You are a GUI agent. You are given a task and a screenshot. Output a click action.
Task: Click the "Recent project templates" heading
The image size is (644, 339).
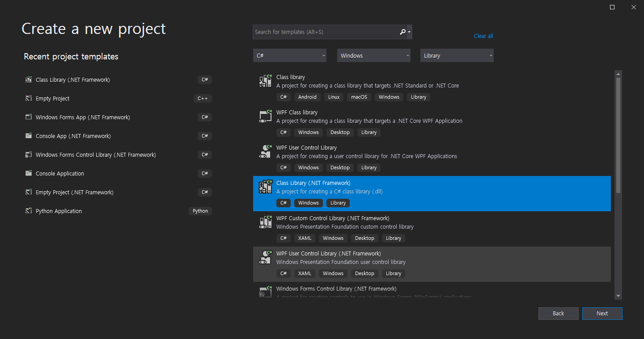pyautogui.click(x=71, y=57)
